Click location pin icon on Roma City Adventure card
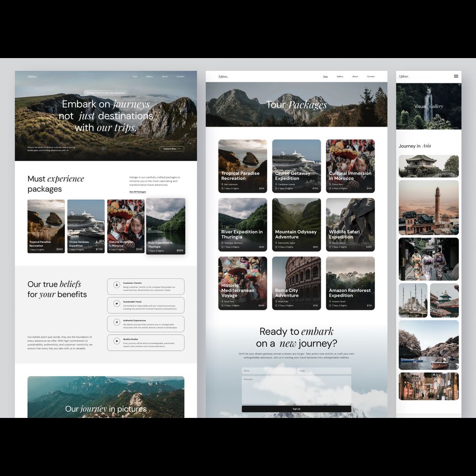Image resolution: width=476 pixels, height=476 pixels. 276,301
